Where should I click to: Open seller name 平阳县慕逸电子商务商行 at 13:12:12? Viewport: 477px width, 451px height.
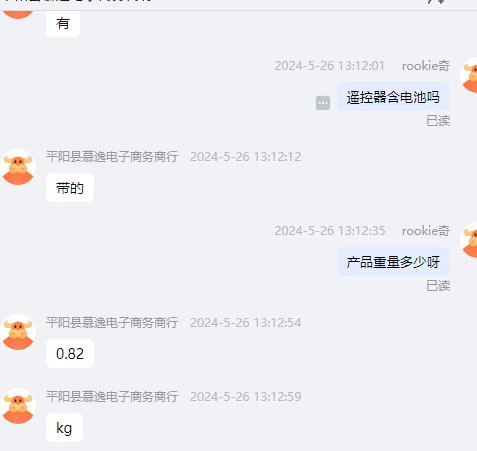112,157
